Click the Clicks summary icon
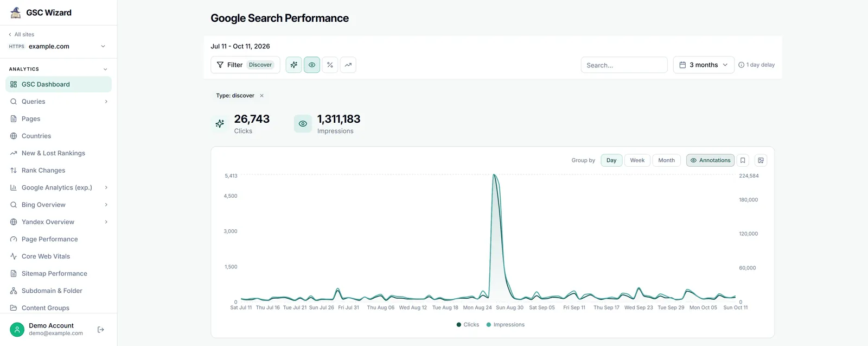The height and width of the screenshot is (346, 868). coord(220,123)
